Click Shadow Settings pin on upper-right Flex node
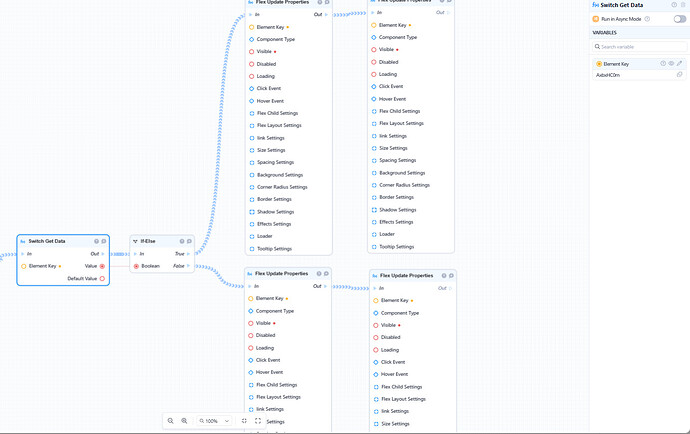 [x=374, y=210]
